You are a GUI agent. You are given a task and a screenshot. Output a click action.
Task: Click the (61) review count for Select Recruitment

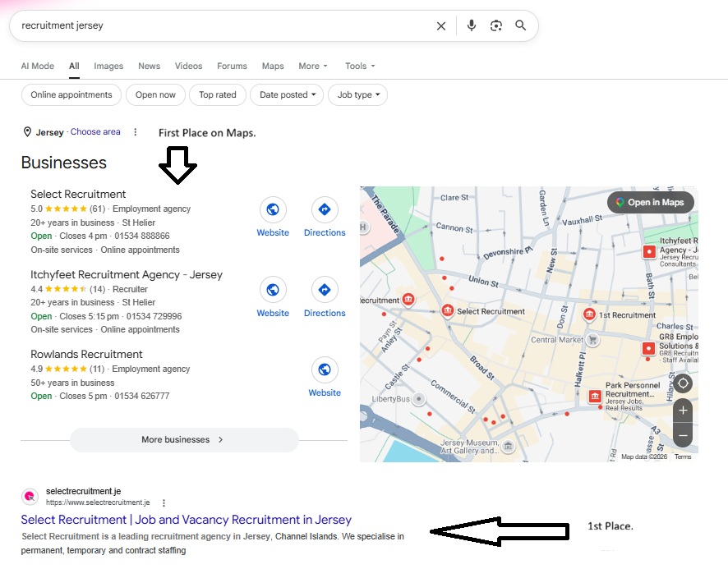click(98, 209)
